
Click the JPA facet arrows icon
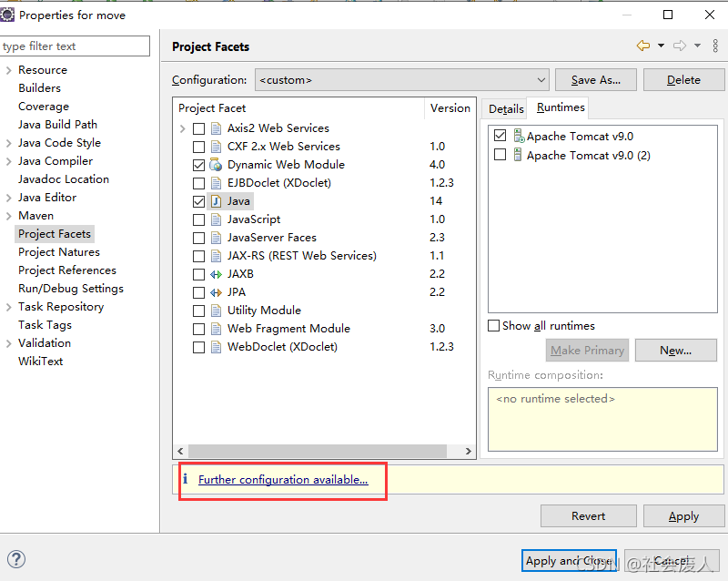(216, 292)
